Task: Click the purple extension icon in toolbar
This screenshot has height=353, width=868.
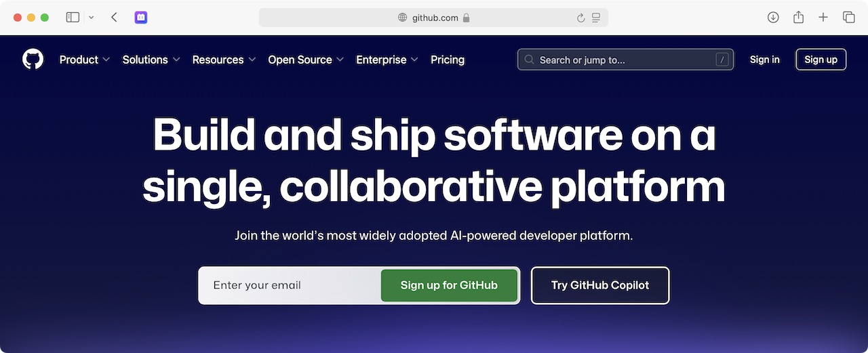Action: pos(141,18)
